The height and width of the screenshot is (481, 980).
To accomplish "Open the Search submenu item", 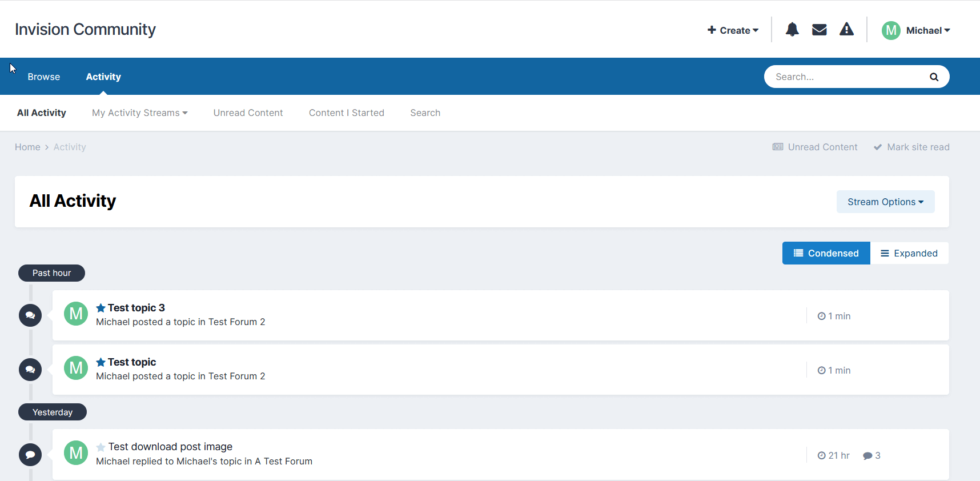I will (x=425, y=113).
